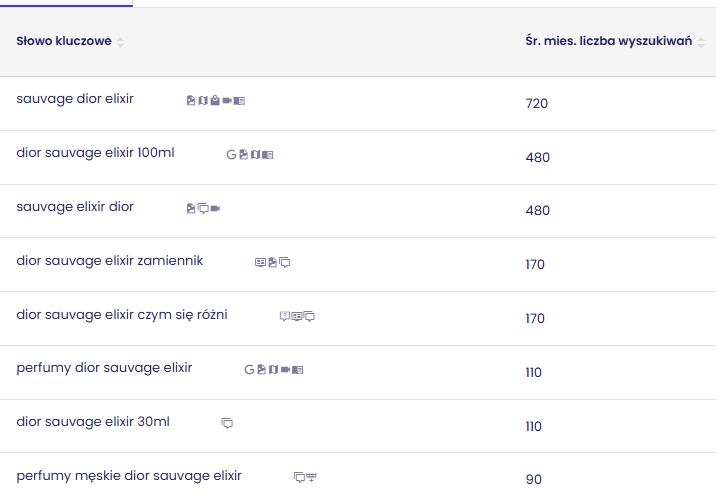This screenshot has height=502, width=716.
Task: Click Google icon beside 'perfumy dior sauvage elixir'
Action: (249, 370)
